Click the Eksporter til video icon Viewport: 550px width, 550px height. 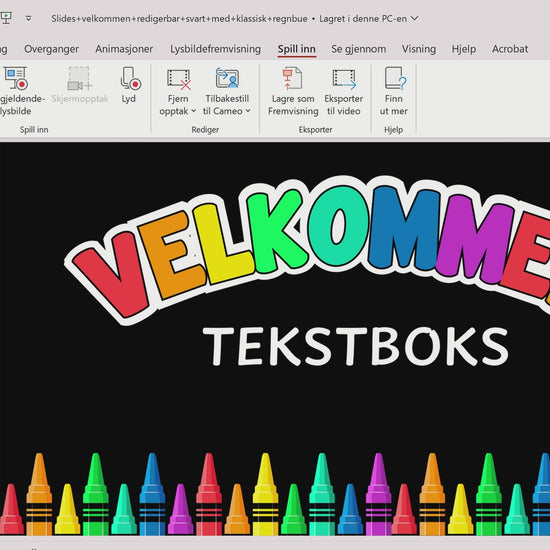point(344,79)
